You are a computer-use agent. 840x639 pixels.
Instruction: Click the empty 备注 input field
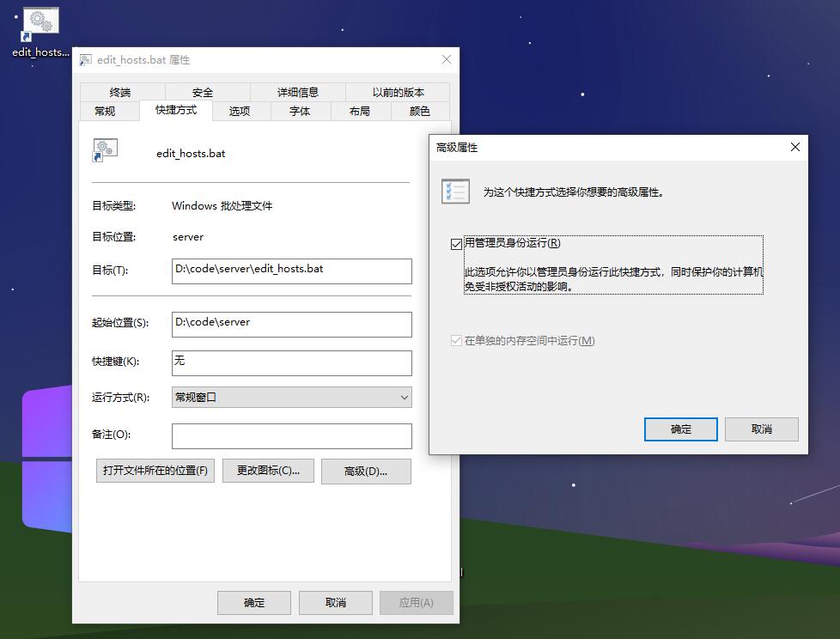(x=292, y=436)
